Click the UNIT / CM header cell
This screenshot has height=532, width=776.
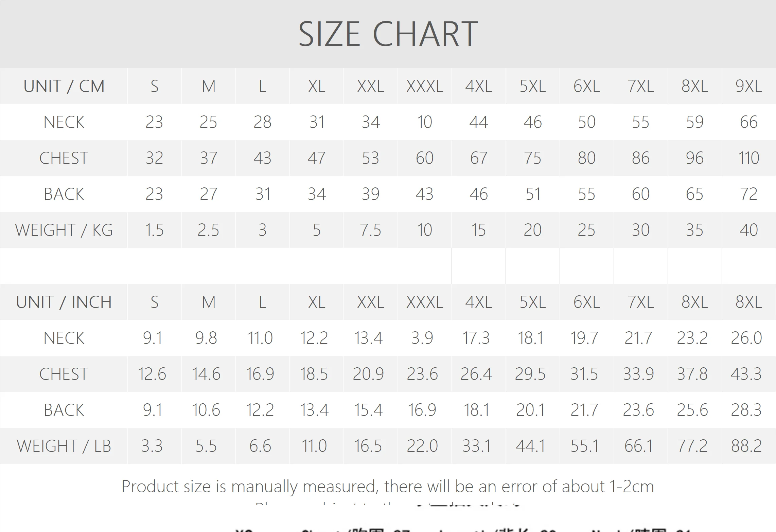[64, 86]
